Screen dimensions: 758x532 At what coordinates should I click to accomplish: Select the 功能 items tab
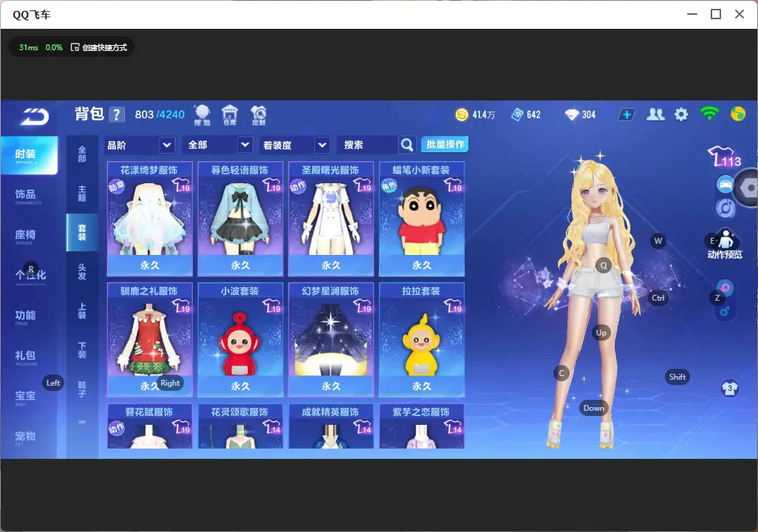pyautogui.click(x=25, y=317)
